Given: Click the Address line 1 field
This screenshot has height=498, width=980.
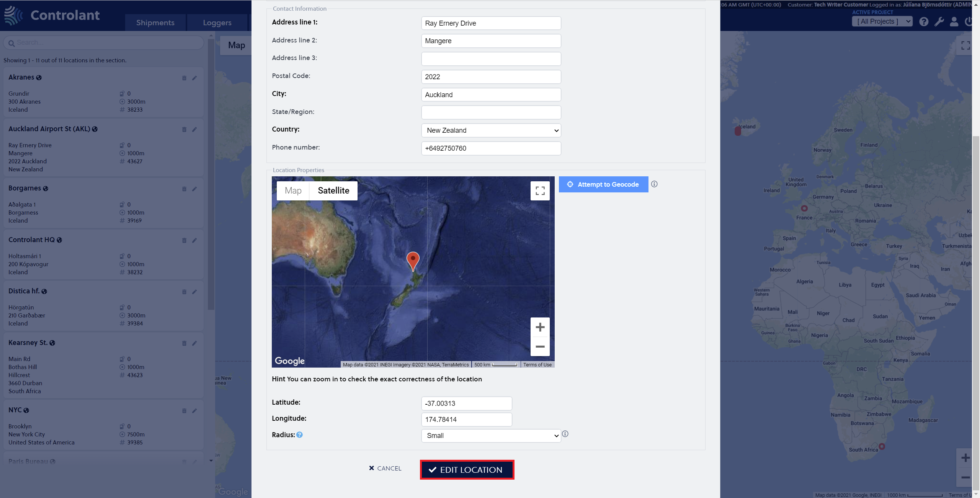Looking at the screenshot, I should [491, 23].
